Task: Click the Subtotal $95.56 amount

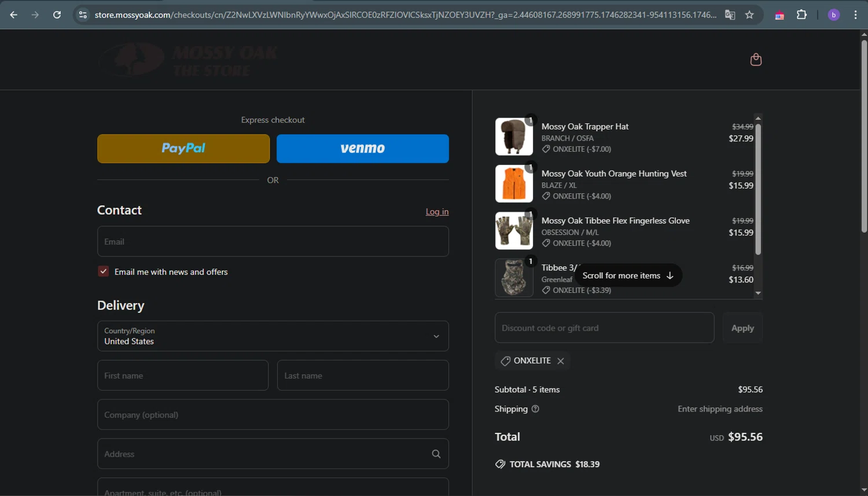Action: pos(750,390)
